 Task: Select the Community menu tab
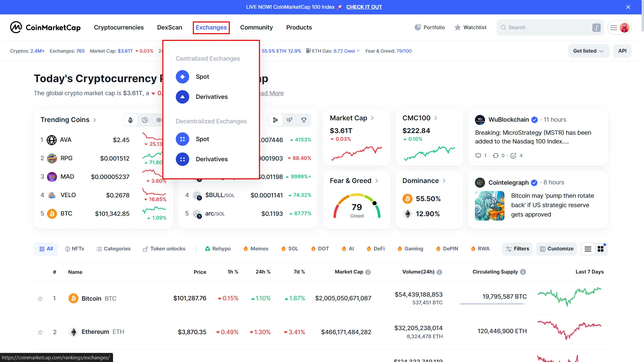point(257,27)
